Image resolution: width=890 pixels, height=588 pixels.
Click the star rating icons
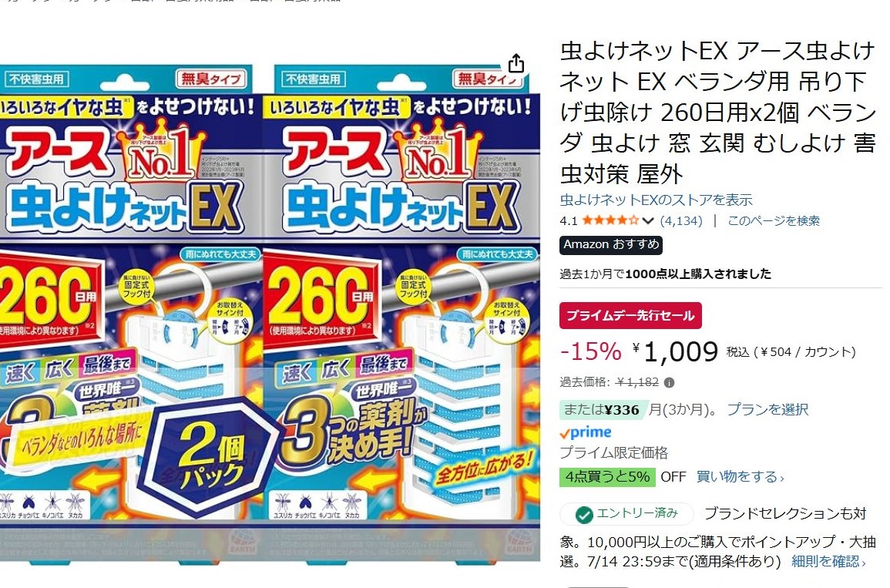click(x=611, y=220)
